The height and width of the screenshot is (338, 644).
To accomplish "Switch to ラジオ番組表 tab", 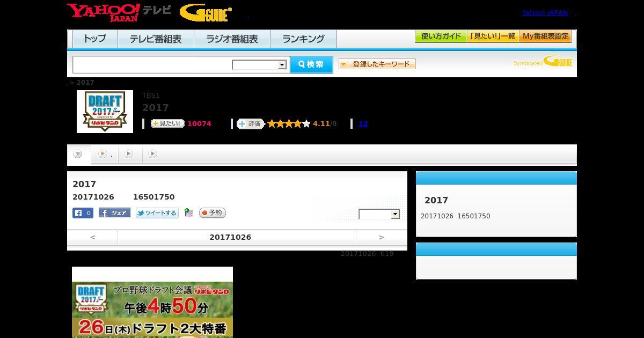I will [232, 39].
